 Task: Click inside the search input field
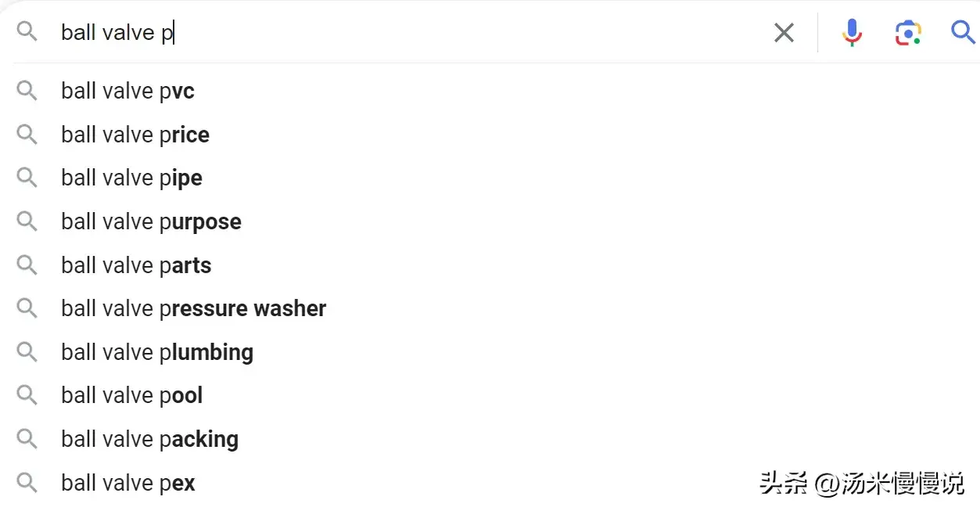pyautogui.click(x=391, y=32)
